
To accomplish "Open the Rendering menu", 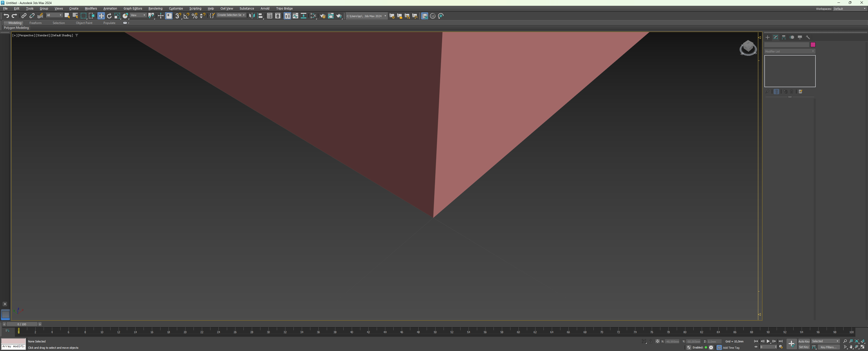I will tap(155, 8).
